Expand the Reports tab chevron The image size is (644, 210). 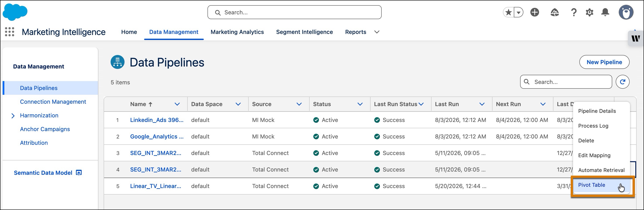click(377, 32)
